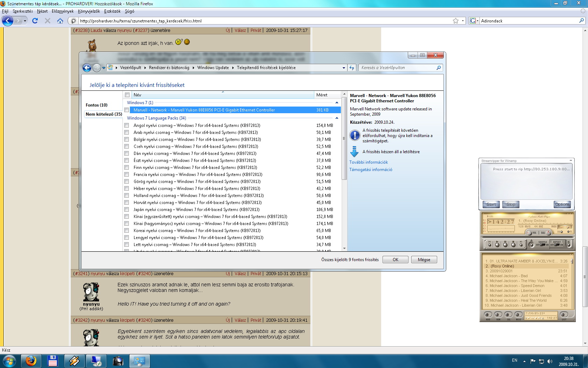Viewport: 588px width, 368px height.
Task: Open the Firefox home page
Action: point(60,21)
